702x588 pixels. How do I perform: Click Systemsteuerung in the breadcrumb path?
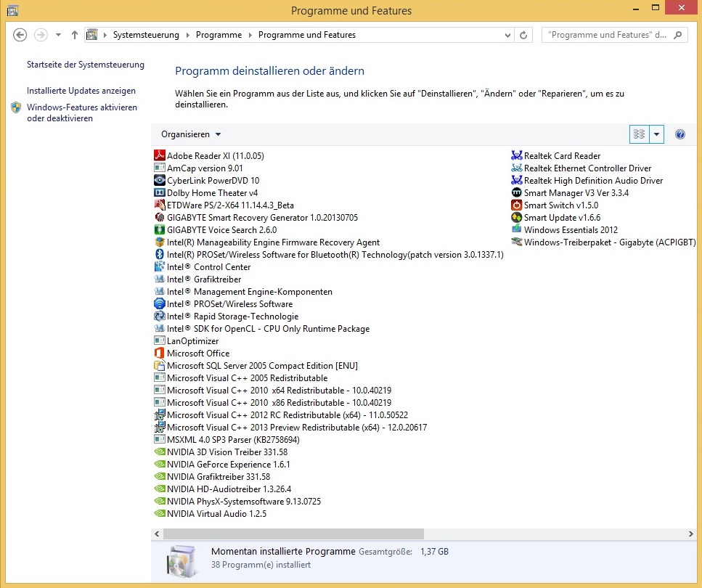146,35
